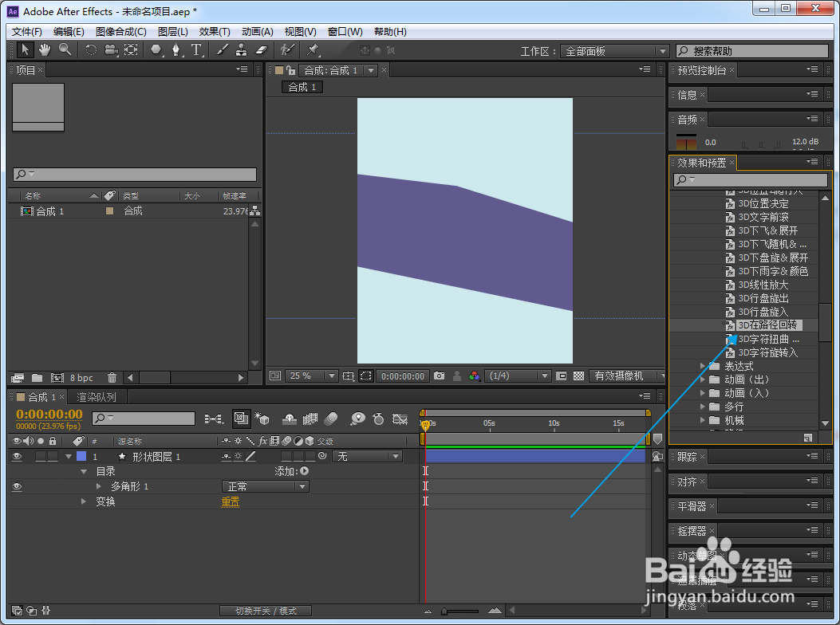Expand the 变换 property group

tap(83, 501)
